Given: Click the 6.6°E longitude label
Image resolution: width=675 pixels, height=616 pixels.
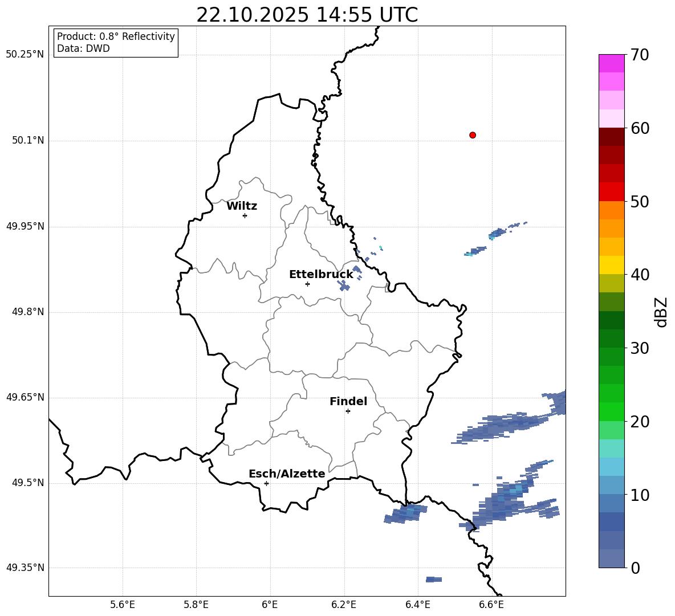Looking at the screenshot, I should pos(491,605).
